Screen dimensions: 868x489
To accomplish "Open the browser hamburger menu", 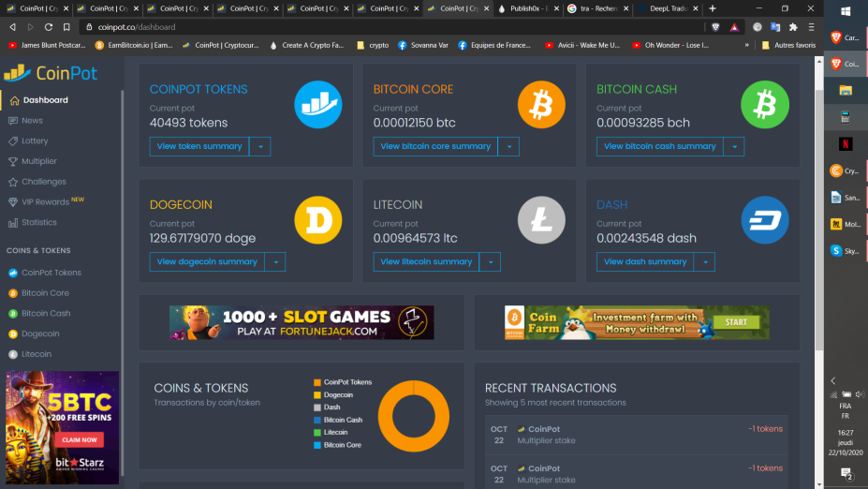I will [x=812, y=27].
